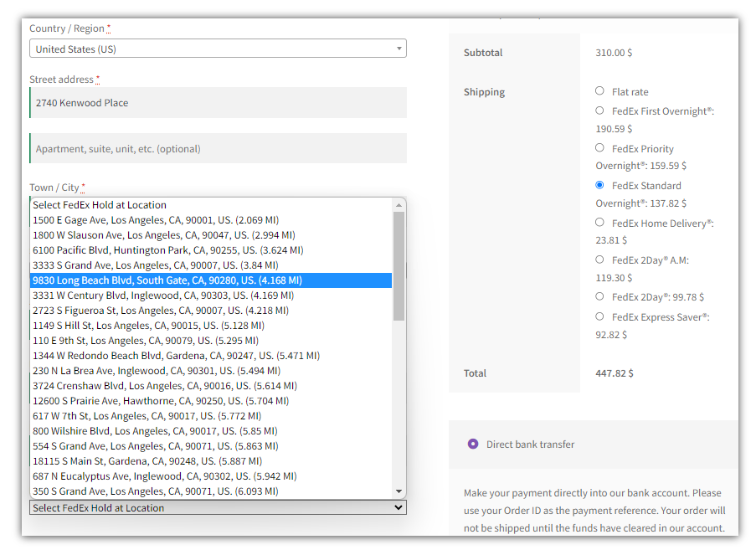
Task: Select FedEx 2Day 99.78 $ shipping
Action: [599, 296]
